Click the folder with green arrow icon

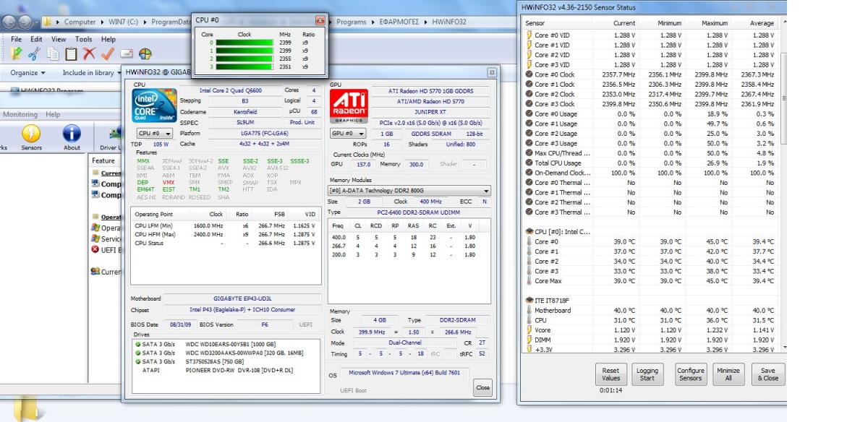point(16,53)
